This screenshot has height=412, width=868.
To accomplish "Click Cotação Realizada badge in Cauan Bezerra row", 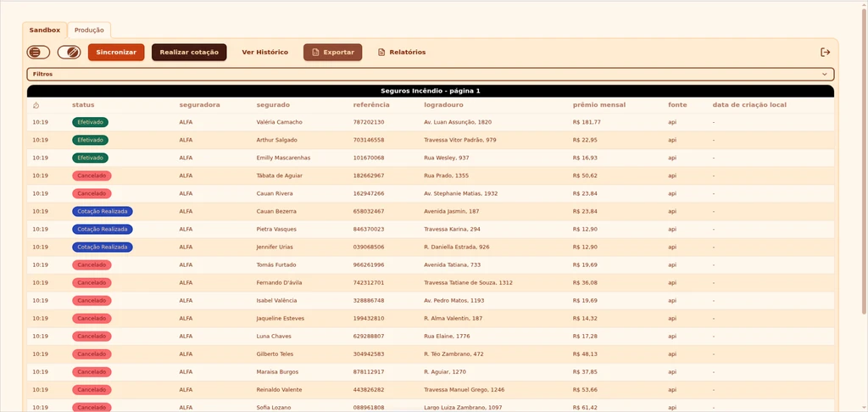I will tap(103, 211).
